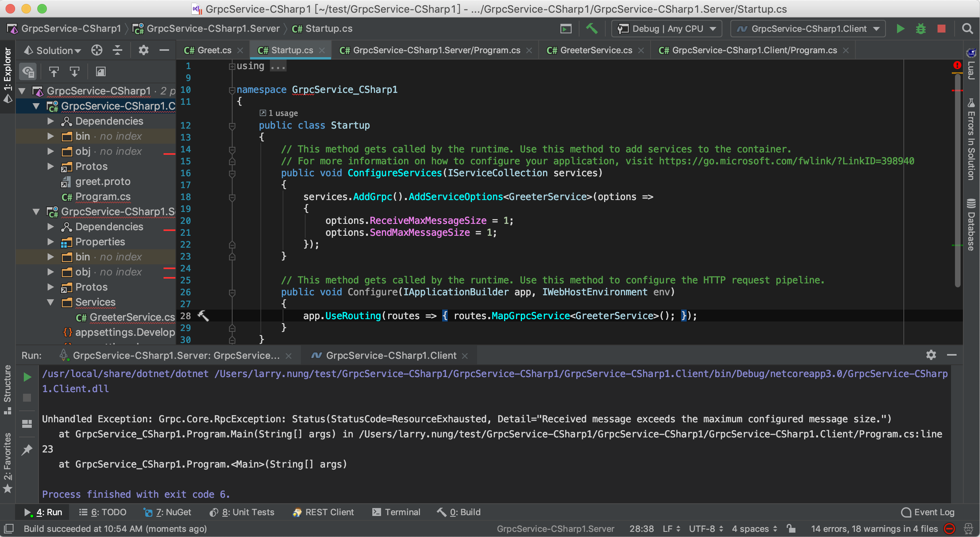Open the Event Log
Image resolution: width=980 pixels, height=537 pixels.
tap(928, 512)
